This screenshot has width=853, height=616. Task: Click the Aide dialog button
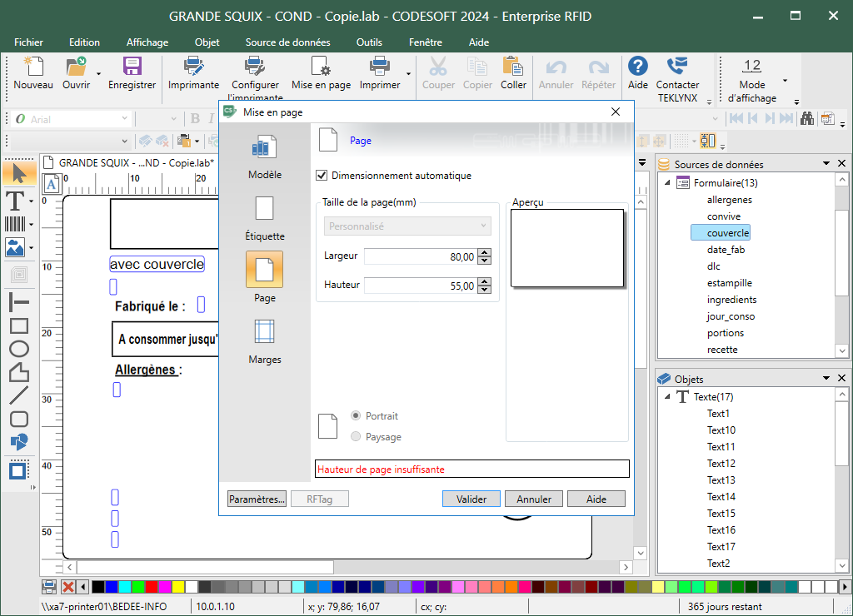click(x=596, y=499)
